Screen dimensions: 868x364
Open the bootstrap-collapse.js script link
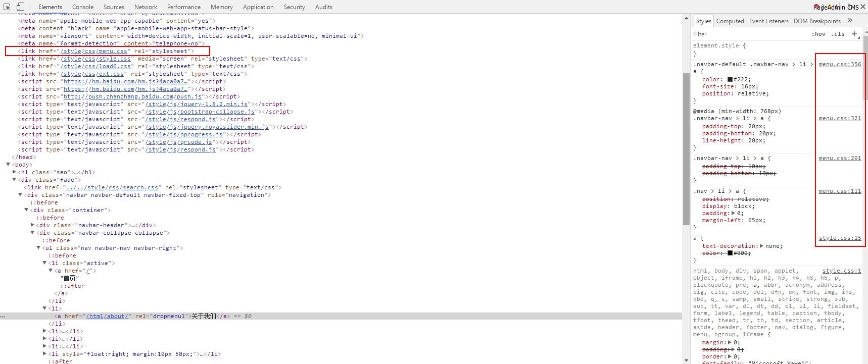[200, 112]
